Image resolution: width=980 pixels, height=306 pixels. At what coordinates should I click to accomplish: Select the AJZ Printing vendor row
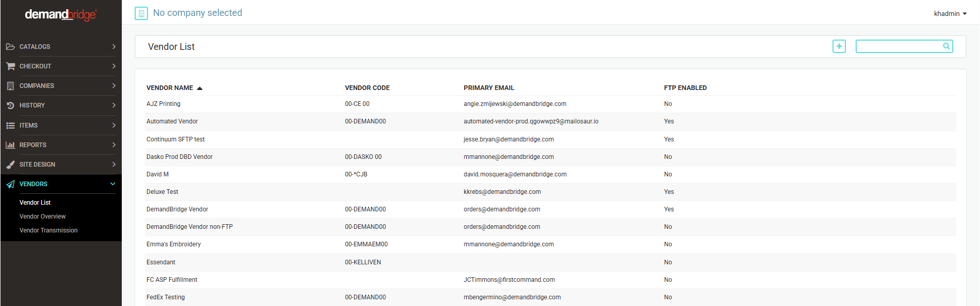point(550,104)
